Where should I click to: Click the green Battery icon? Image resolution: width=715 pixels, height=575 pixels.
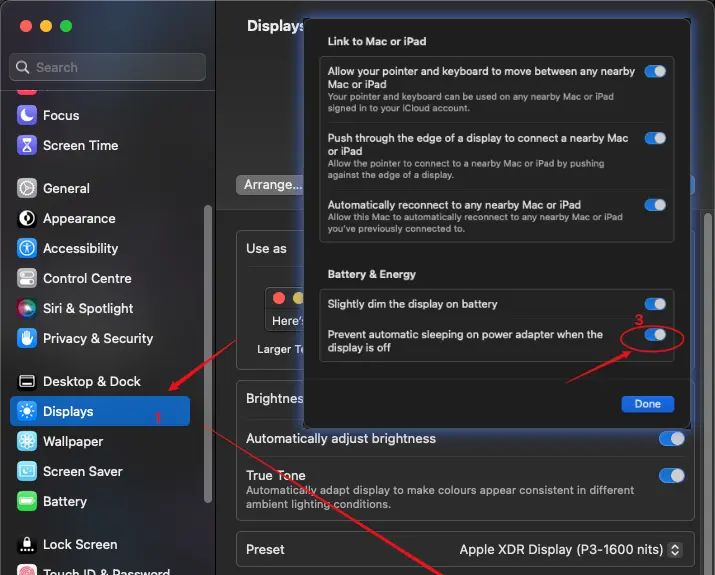[x=27, y=502]
